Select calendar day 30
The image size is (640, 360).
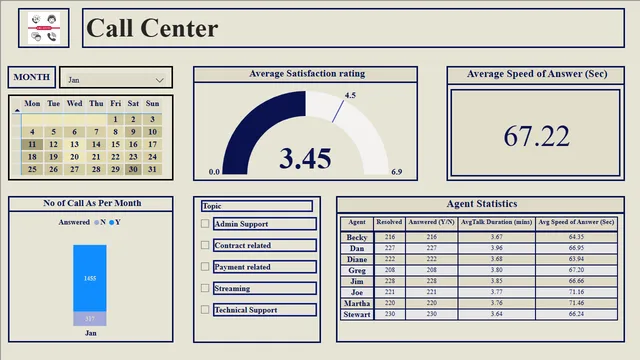[x=133, y=169]
